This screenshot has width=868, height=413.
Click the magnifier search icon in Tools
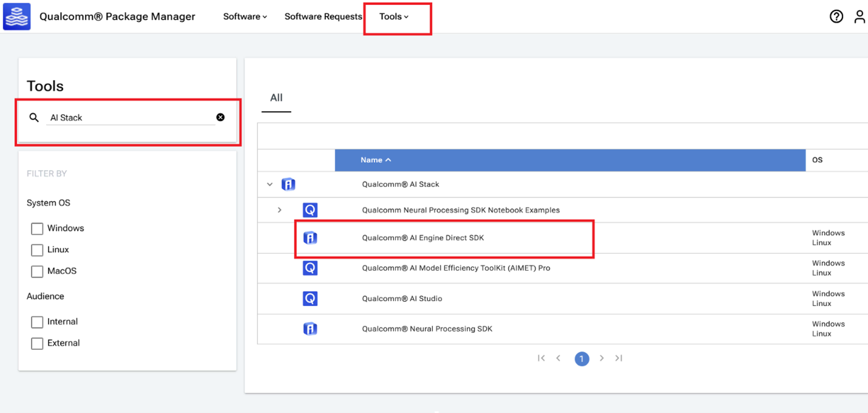pos(34,117)
